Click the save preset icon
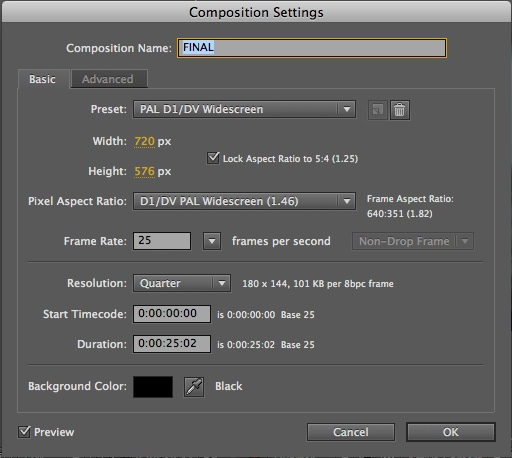The width and height of the screenshot is (512, 458). (x=377, y=110)
